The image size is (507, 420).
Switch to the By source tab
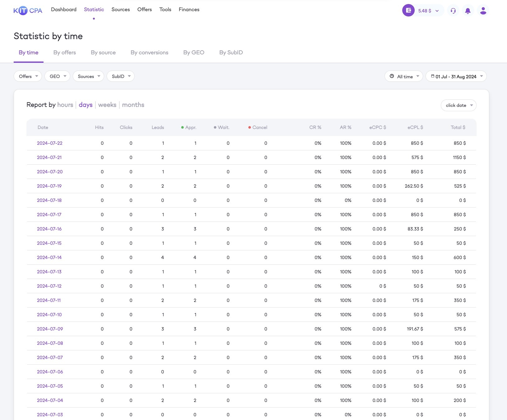(103, 52)
